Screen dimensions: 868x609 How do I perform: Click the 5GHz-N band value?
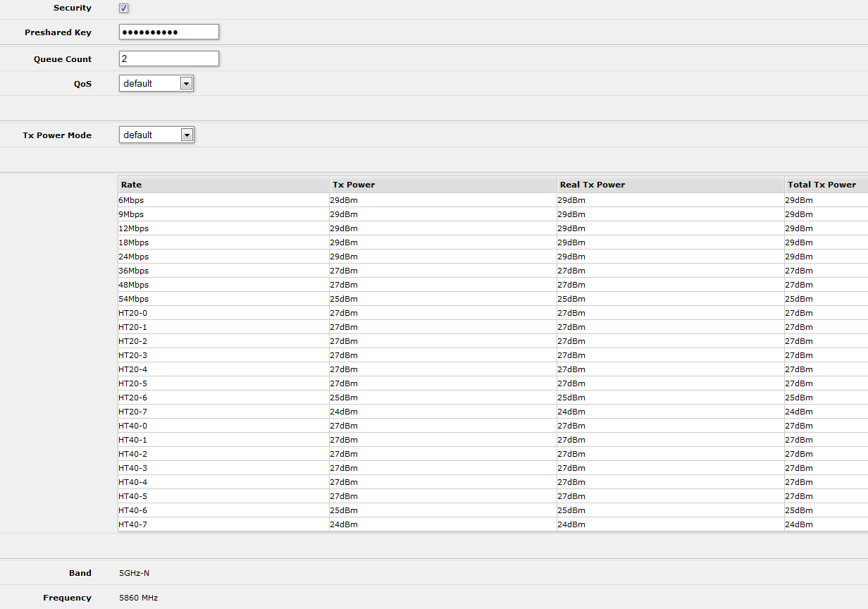click(134, 573)
